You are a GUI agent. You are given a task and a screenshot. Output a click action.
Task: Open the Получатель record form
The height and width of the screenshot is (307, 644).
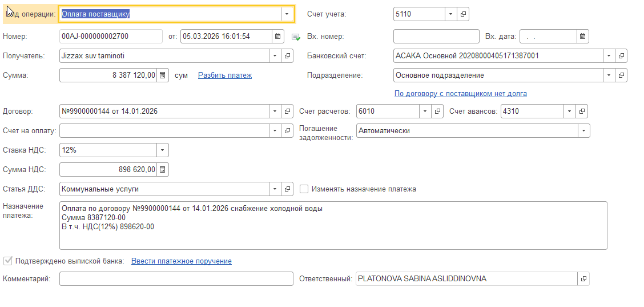(x=288, y=56)
